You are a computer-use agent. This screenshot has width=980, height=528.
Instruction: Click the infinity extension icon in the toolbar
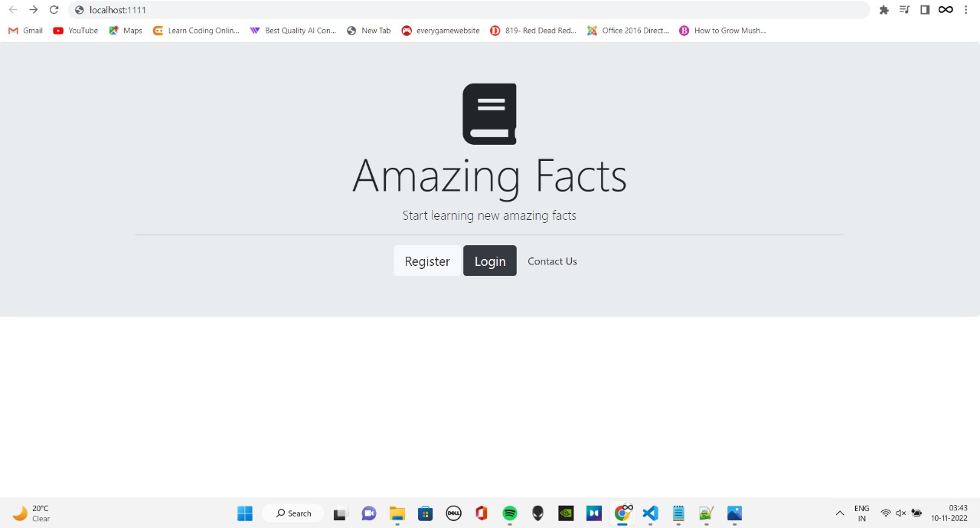tap(946, 10)
